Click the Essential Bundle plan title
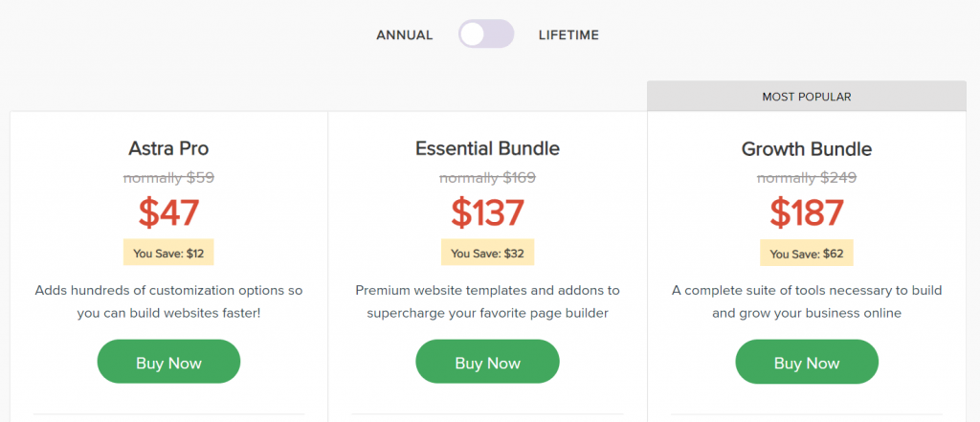 click(487, 148)
